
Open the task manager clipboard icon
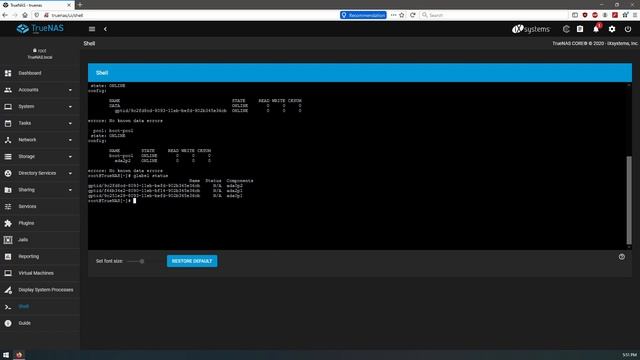580,29
